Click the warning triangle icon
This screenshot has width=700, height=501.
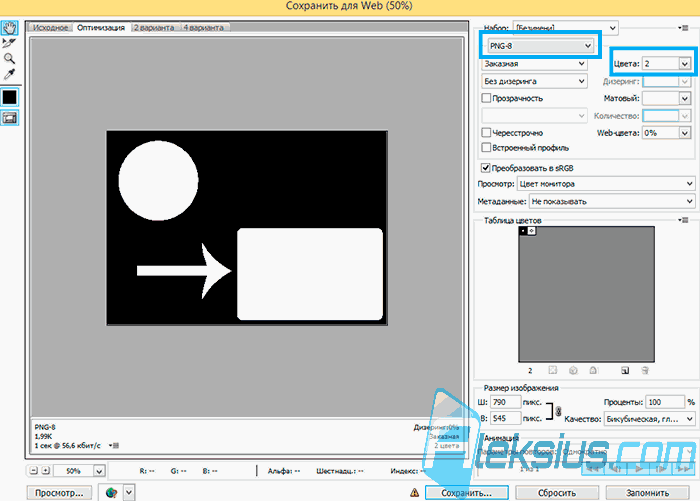(414, 493)
